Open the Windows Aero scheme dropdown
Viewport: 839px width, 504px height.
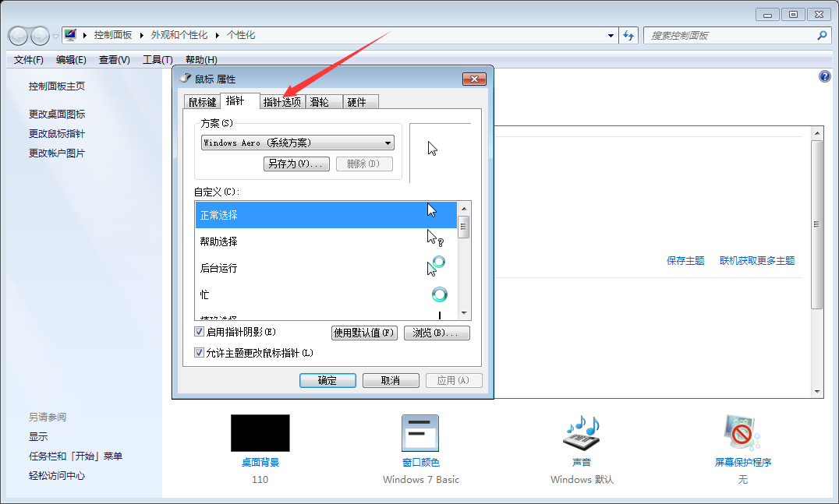click(388, 143)
